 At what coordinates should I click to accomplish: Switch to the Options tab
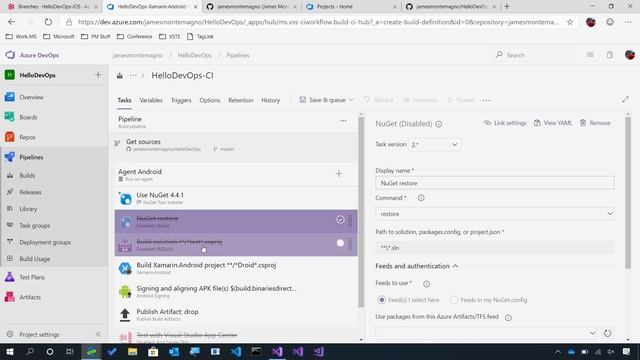click(x=210, y=100)
